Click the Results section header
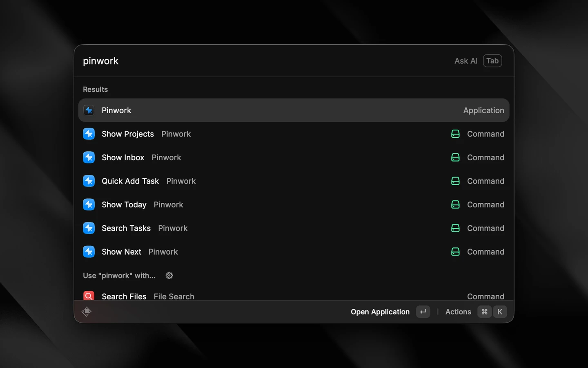 [95, 89]
